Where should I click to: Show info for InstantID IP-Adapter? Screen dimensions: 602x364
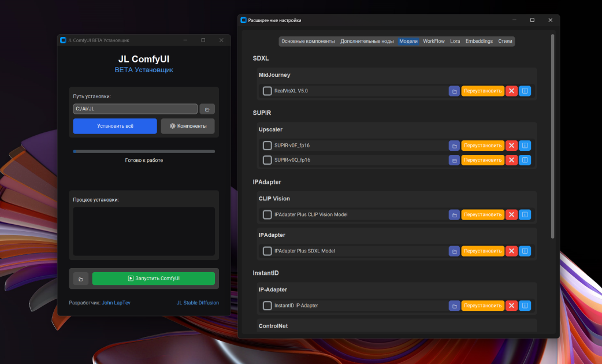coord(525,306)
